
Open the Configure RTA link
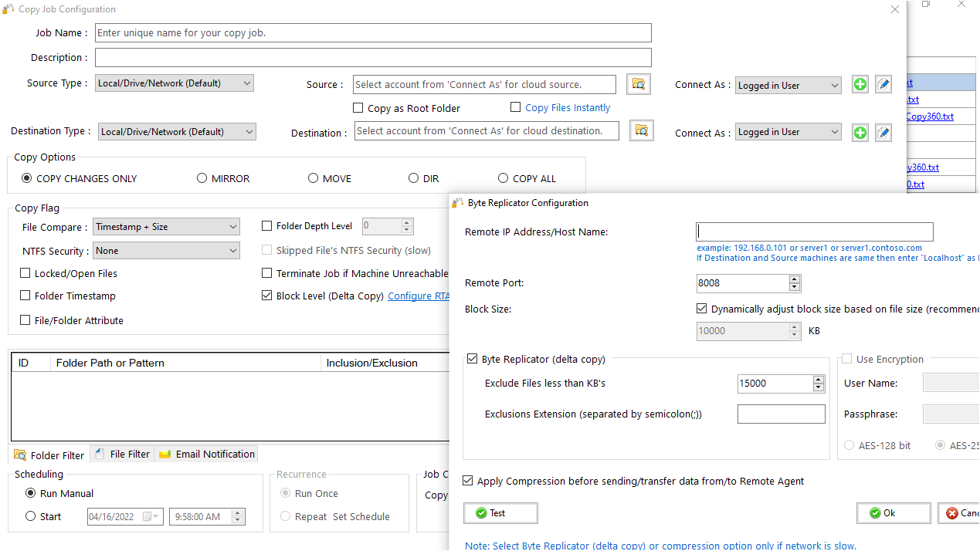pyautogui.click(x=419, y=296)
